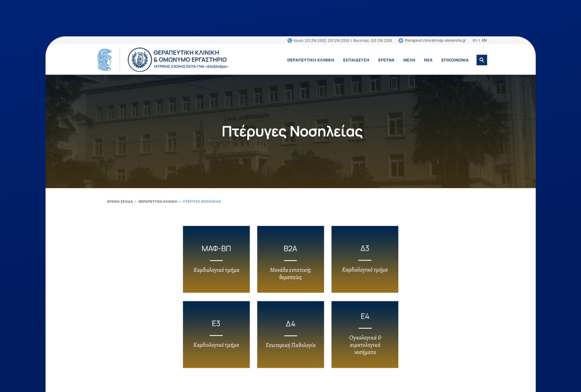581x392 pixels.
Task: Open the ΕΡΕΥΝΑ menu
Action: [x=386, y=60]
